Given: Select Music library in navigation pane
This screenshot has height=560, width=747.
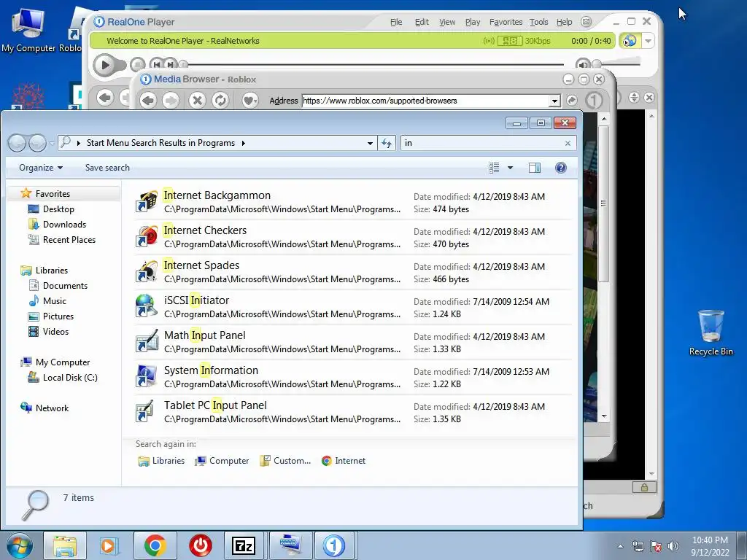Looking at the screenshot, I should point(54,301).
